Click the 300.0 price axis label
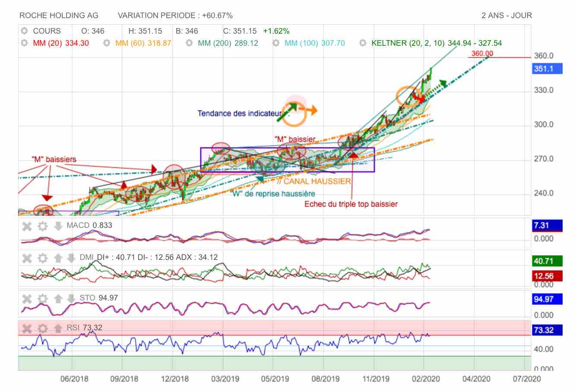 tap(544, 125)
